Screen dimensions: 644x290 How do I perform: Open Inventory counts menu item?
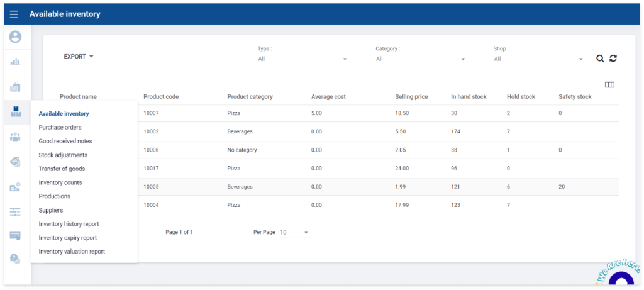[60, 183]
